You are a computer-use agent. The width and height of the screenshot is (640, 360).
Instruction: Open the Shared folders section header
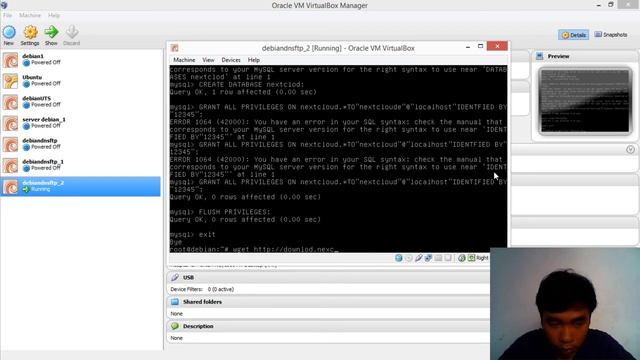(x=329, y=302)
